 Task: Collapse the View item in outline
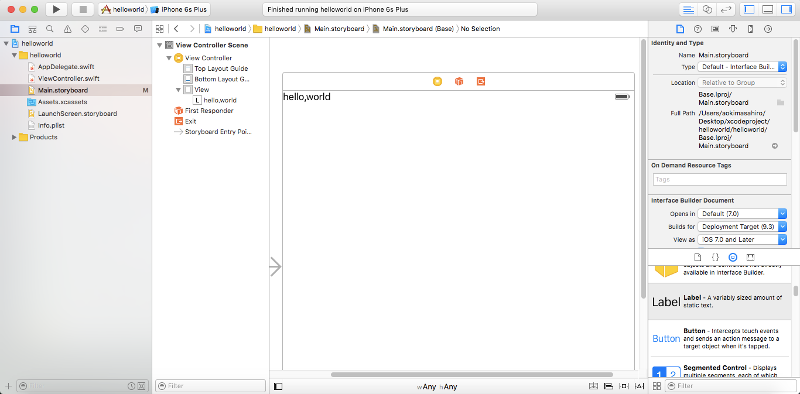[178, 90]
